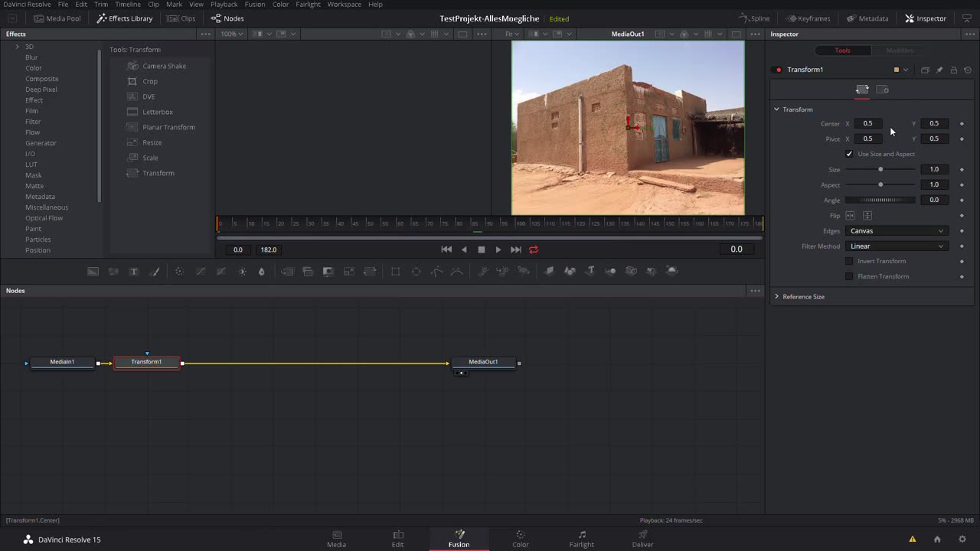Open left viewer zoom 100% dropdown
Screen dimensions: 980x551
tap(232, 34)
